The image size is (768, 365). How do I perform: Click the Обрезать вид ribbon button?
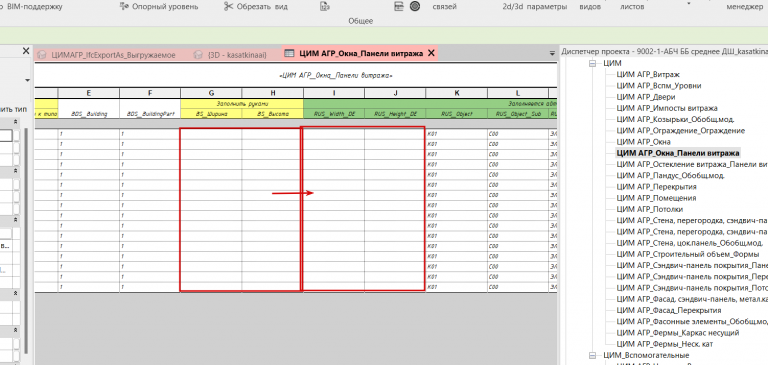256,6
